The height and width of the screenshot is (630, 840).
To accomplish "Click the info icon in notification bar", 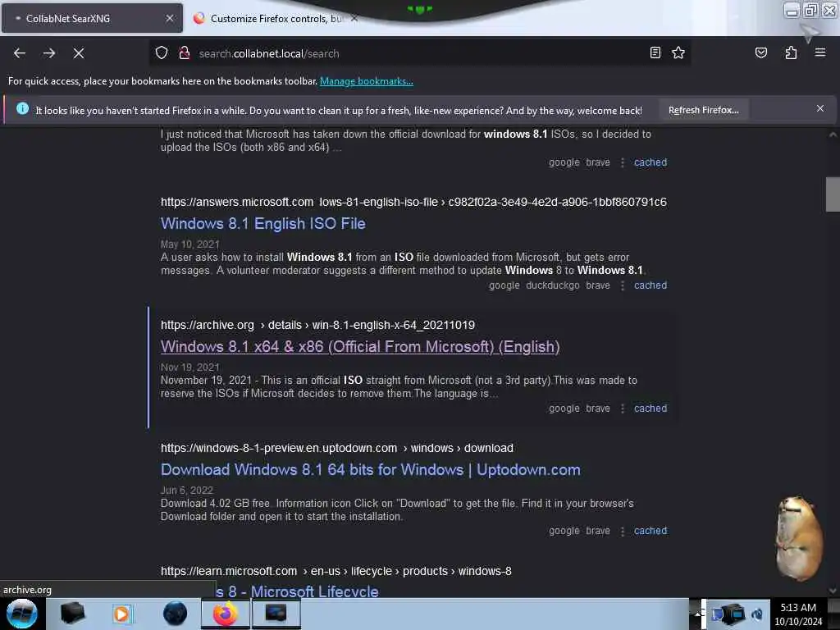I will coord(22,109).
